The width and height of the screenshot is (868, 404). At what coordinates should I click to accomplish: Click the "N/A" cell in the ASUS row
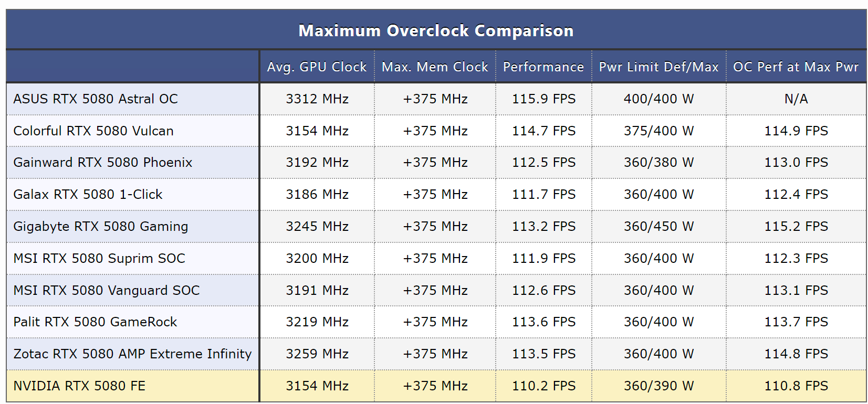tap(796, 99)
